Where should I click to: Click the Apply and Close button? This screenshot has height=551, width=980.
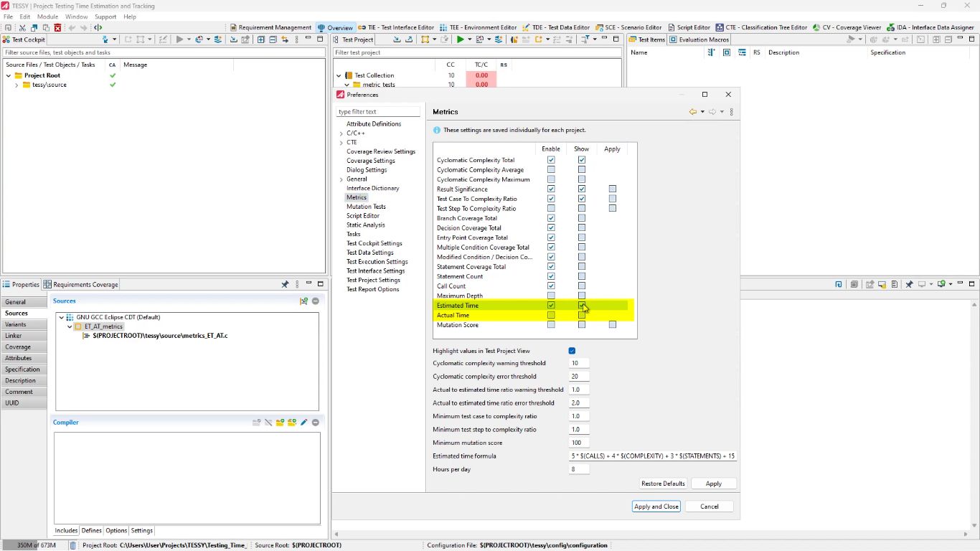pos(656,507)
